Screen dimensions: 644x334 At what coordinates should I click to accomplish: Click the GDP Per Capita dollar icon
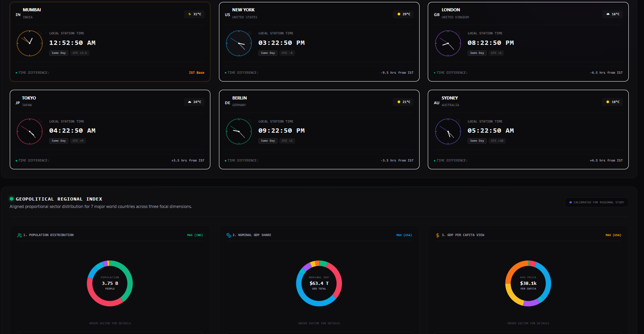point(438,235)
